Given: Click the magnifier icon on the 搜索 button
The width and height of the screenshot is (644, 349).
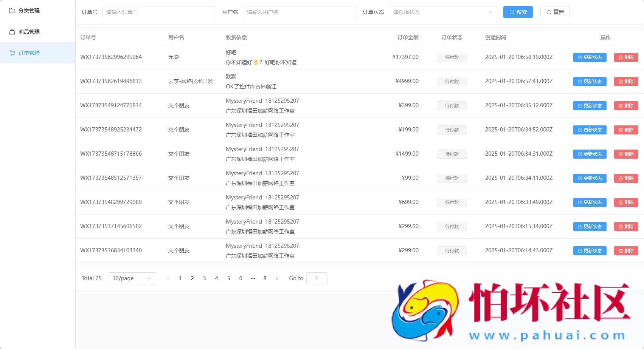Looking at the screenshot, I should pyautogui.click(x=512, y=12).
